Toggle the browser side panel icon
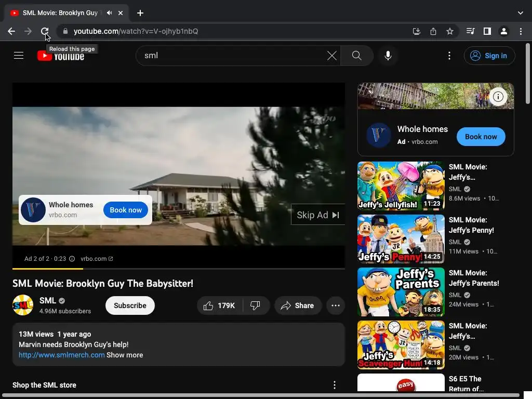The image size is (532, 399). [487, 31]
